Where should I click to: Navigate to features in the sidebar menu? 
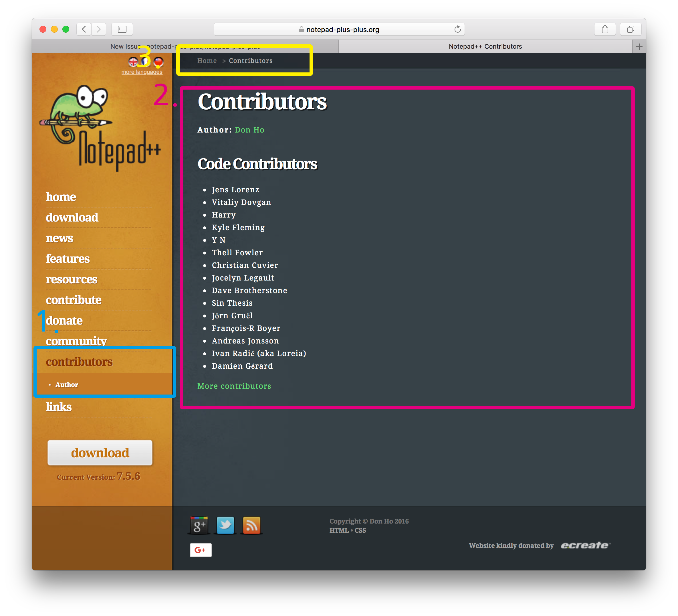[x=68, y=259]
